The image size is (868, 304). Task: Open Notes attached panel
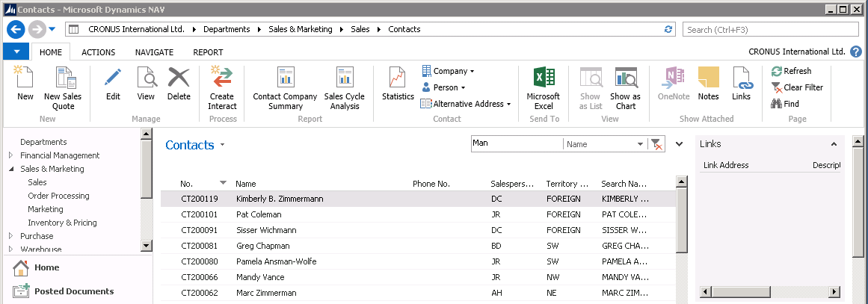tap(708, 78)
